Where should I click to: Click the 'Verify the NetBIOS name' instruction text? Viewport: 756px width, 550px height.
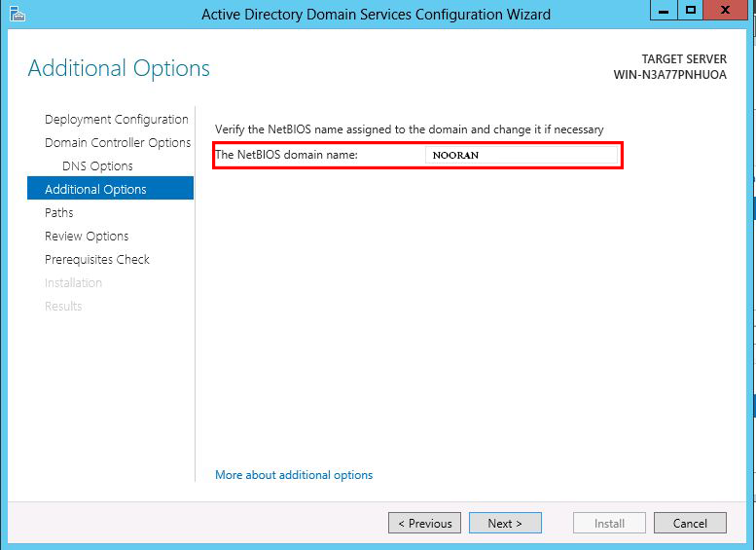tap(409, 129)
